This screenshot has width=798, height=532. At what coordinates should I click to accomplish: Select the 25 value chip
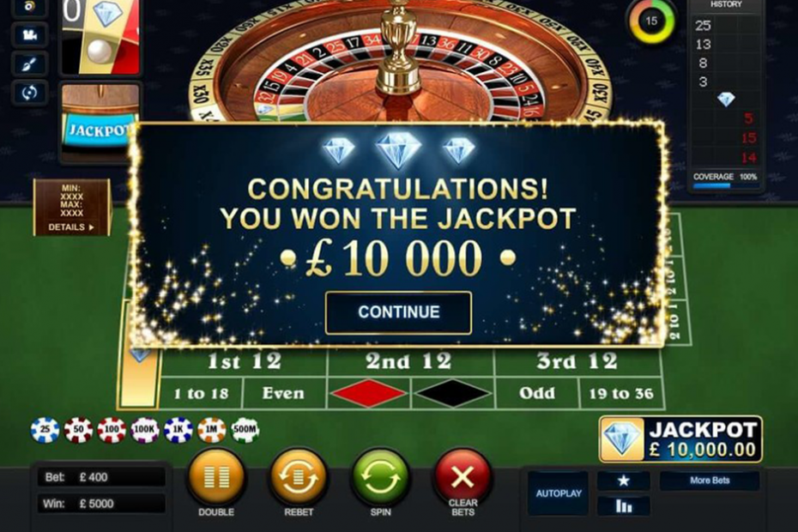click(x=45, y=430)
